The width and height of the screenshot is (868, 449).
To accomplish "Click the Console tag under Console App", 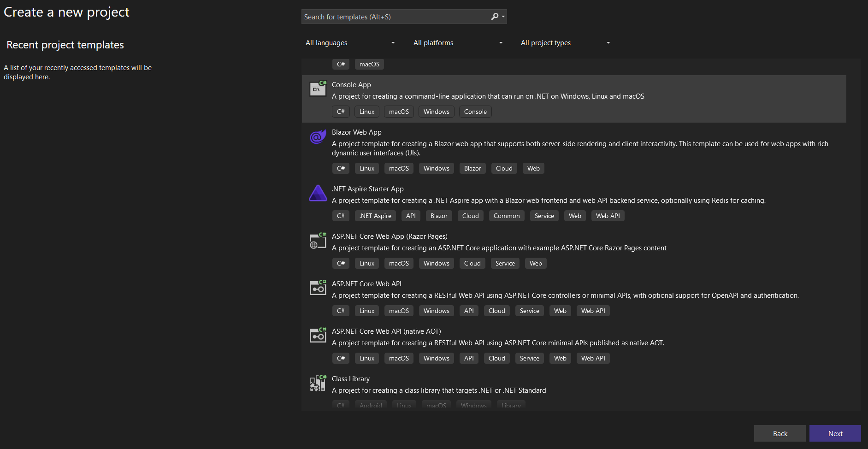I will point(475,112).
